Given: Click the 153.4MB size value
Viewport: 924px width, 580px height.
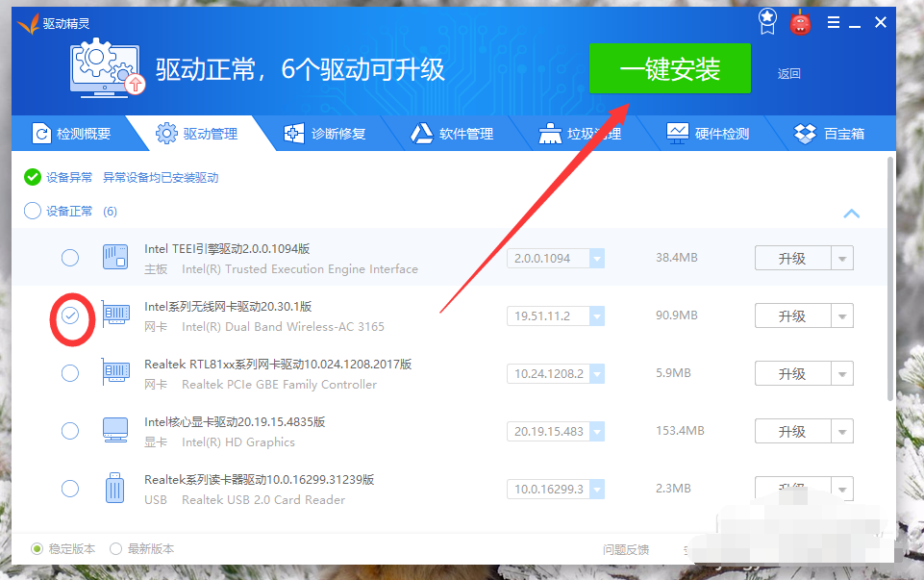Looking at the screenshot, I should click(680, 431).
